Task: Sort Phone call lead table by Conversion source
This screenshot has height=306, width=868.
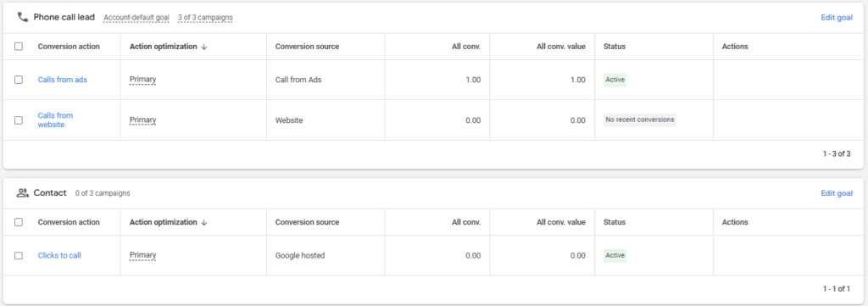Action: click(x=307, y=47)
